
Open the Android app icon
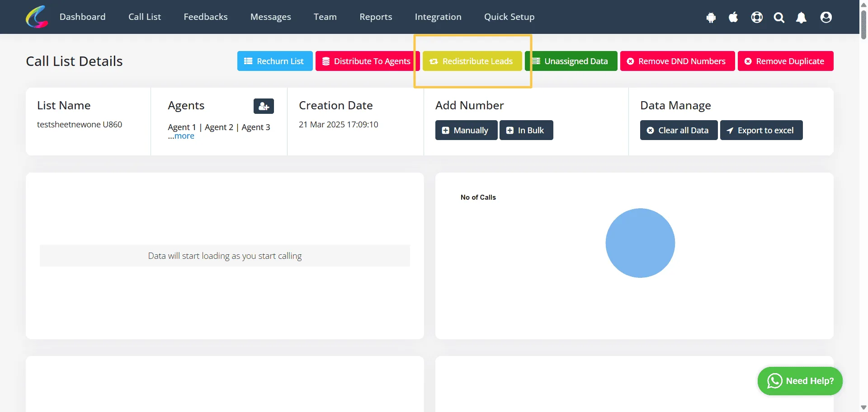point(711,17)
